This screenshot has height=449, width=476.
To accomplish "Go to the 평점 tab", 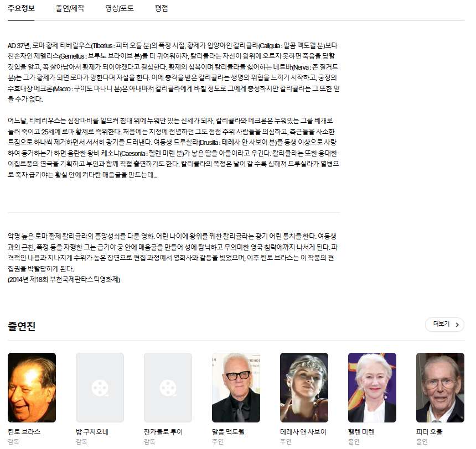I will point(162,9).
